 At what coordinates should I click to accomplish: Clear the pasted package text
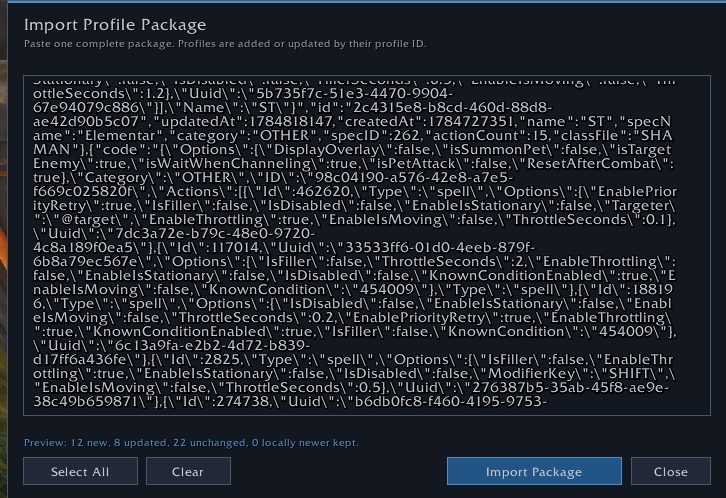(x=188, y=471)
